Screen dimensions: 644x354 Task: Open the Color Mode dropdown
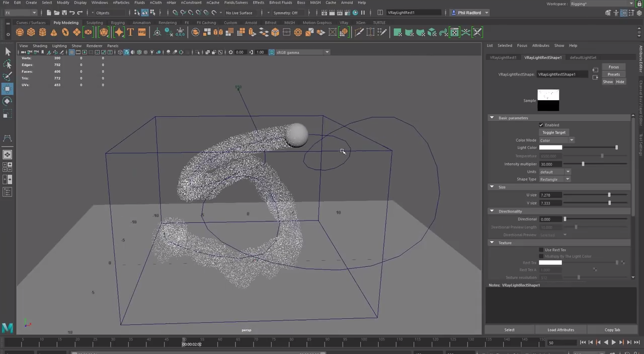coord(572,140)
